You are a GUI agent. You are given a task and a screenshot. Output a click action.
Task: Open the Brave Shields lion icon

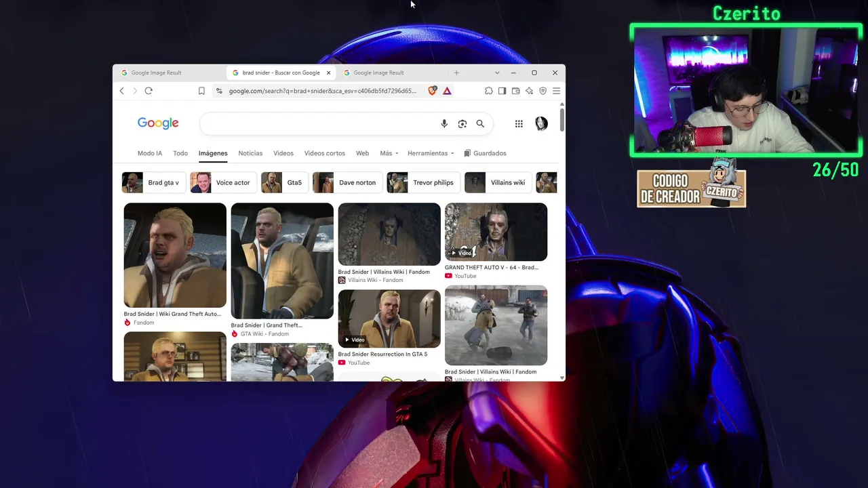click(x=433, y=91)
